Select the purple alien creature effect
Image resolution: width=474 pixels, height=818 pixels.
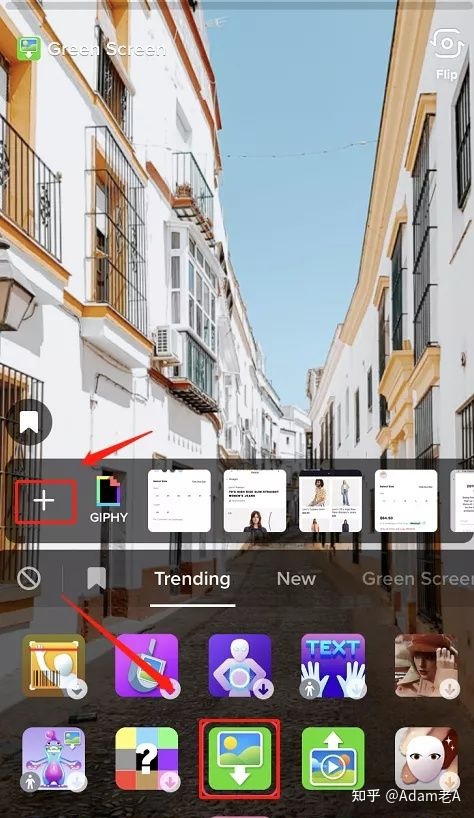click(x=54, y=759)
